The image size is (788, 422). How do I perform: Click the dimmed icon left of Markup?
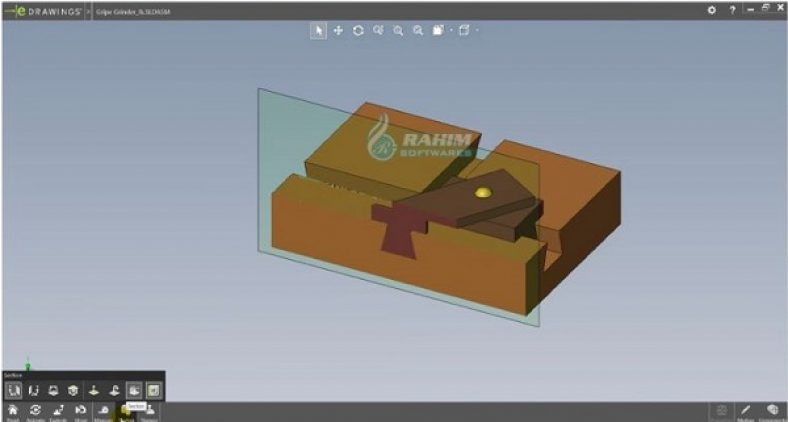(x=722, y=412)
